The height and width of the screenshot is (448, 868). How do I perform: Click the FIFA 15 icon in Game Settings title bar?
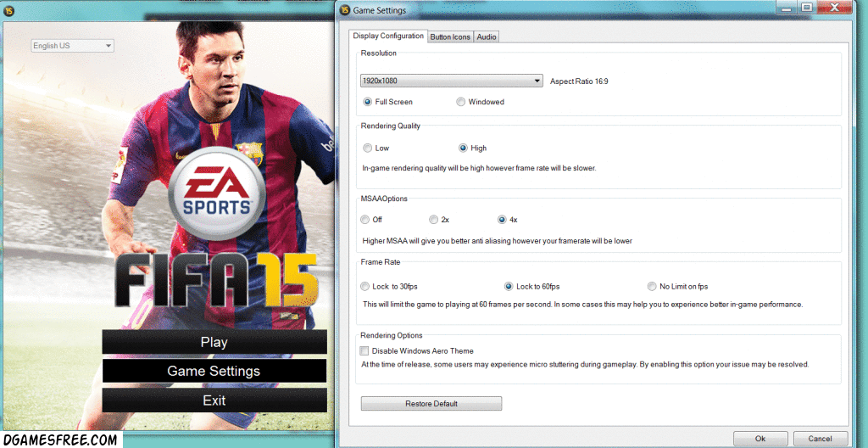point(344,9)
